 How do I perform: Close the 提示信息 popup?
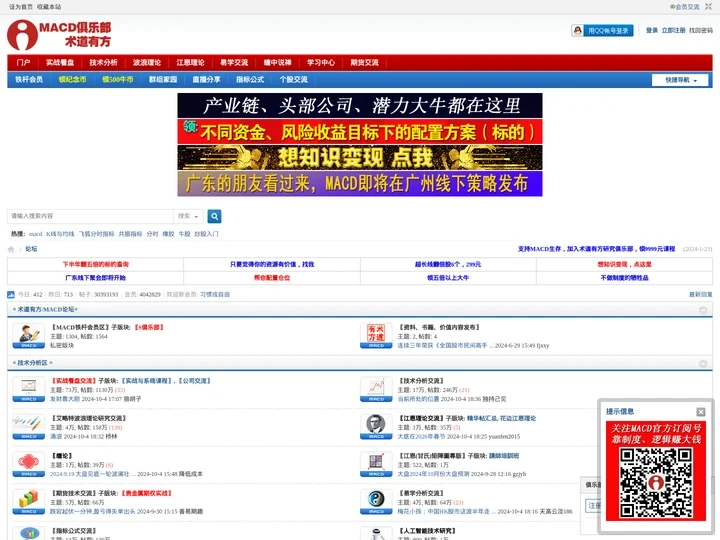(x=701, y=412)
